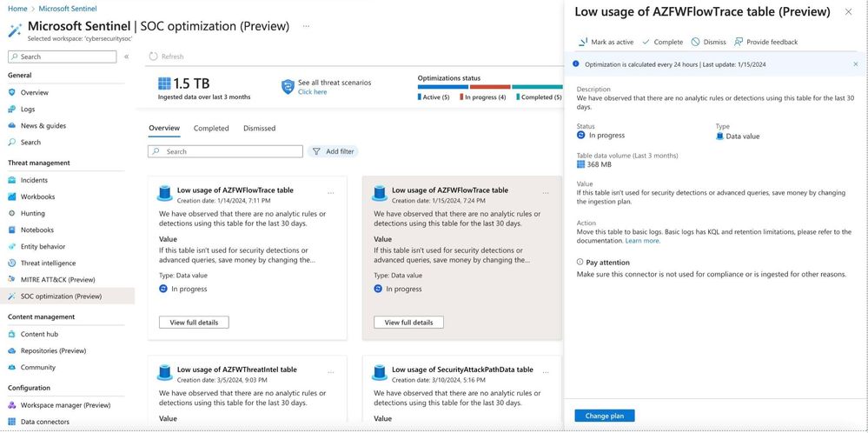This screenshot has width=868, height=433.
Task: Click the 1.5 TB ingested data value
Action: click(191, 83)
